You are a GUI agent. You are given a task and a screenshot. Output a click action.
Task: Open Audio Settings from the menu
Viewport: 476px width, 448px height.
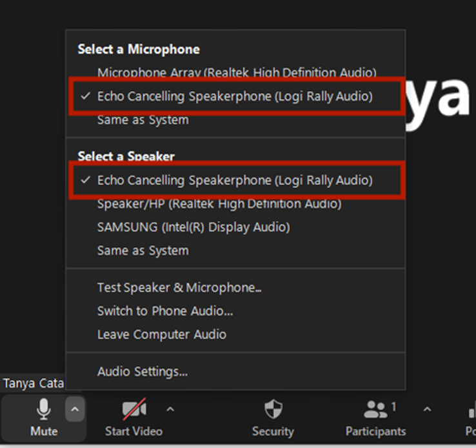142,372
